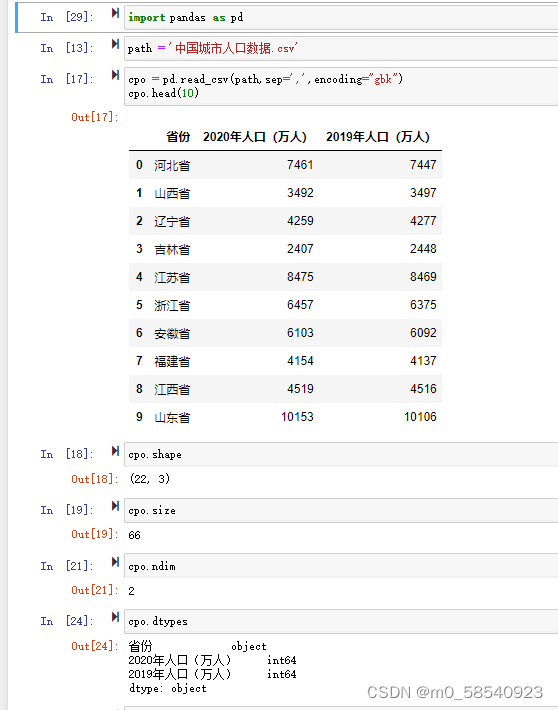Click the value 8469 in the table
558x710 pixels.
click(x=423, y=277)
